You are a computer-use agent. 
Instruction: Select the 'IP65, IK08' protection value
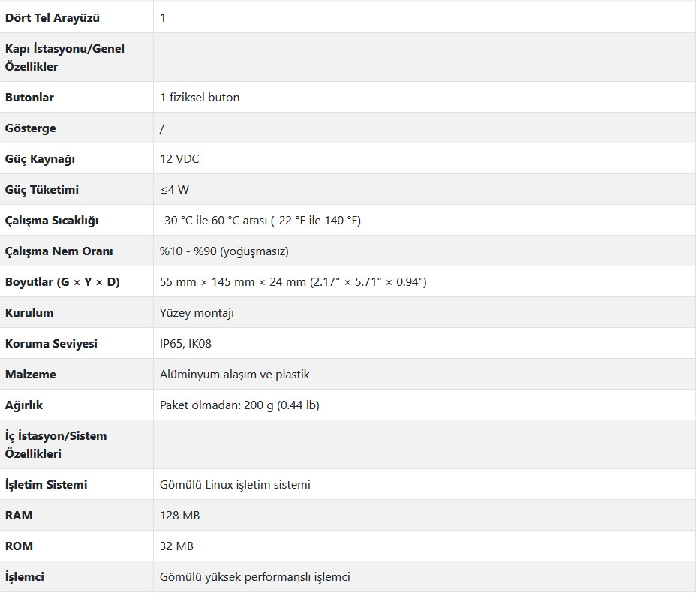[186, 344]
